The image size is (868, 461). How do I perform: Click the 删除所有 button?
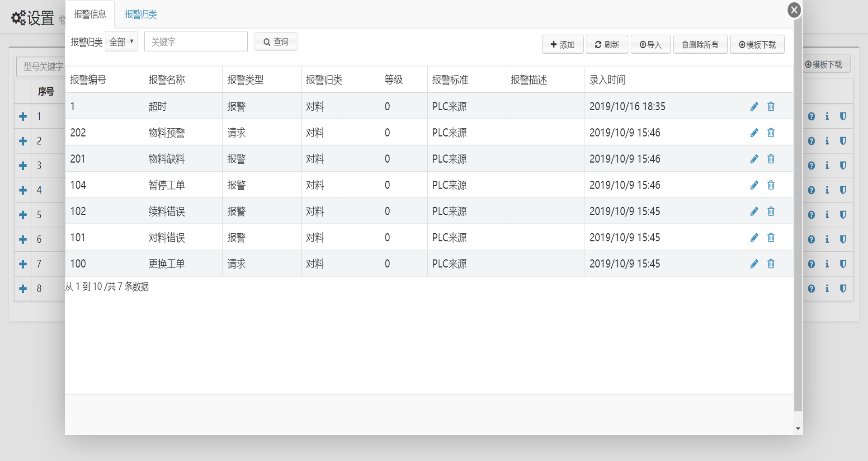(700, 44)
